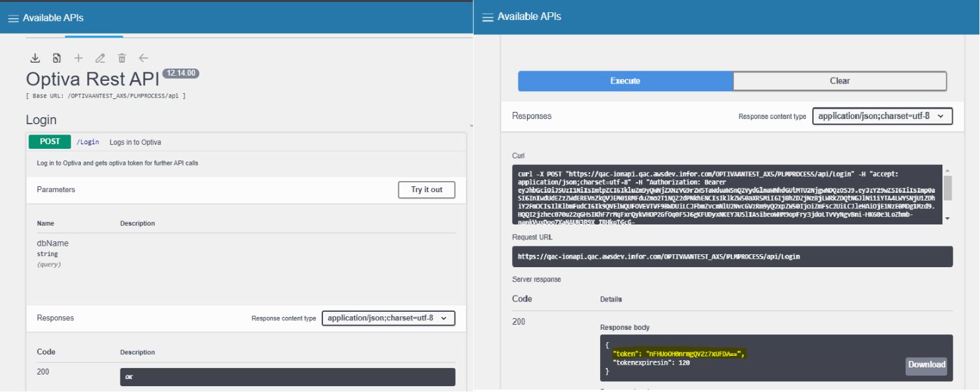Viewport: 980px width, 392px height.
Task: Click the OK description box
Action: click(x=287, y=377)
